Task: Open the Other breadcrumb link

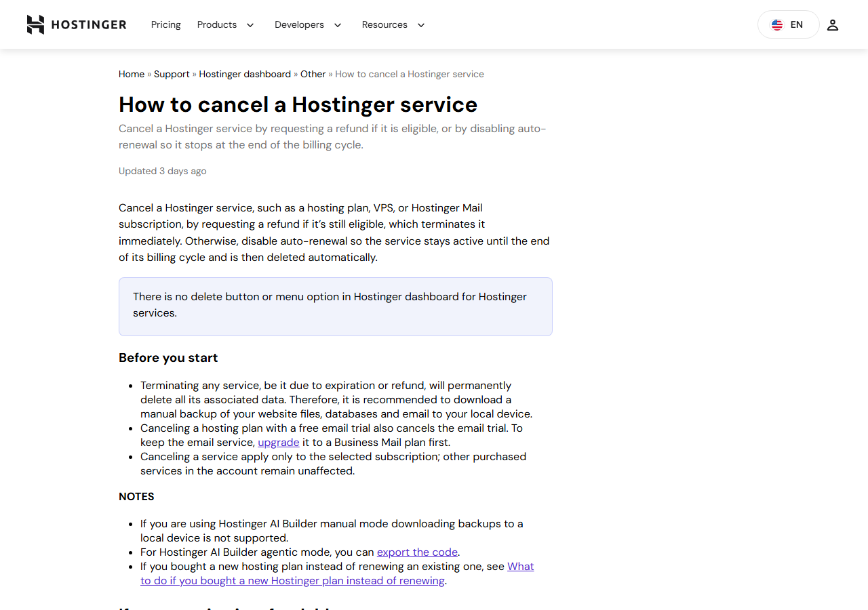Action: pos(313,74)
